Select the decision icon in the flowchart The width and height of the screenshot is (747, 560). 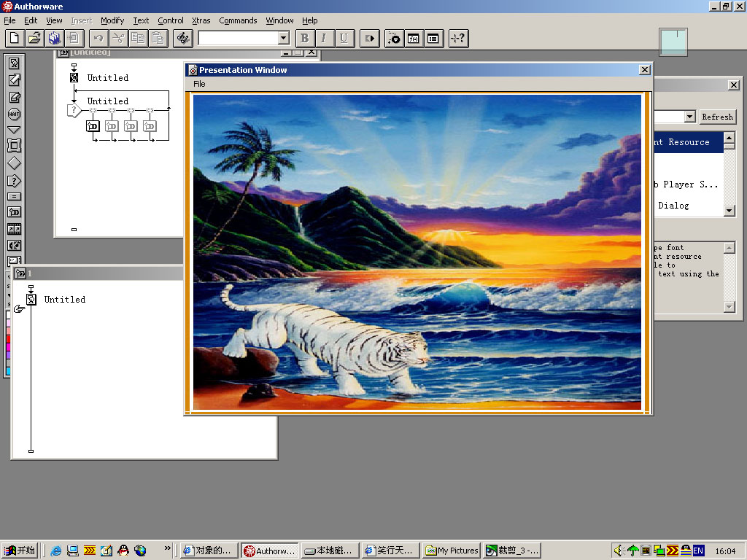point(74,111)
